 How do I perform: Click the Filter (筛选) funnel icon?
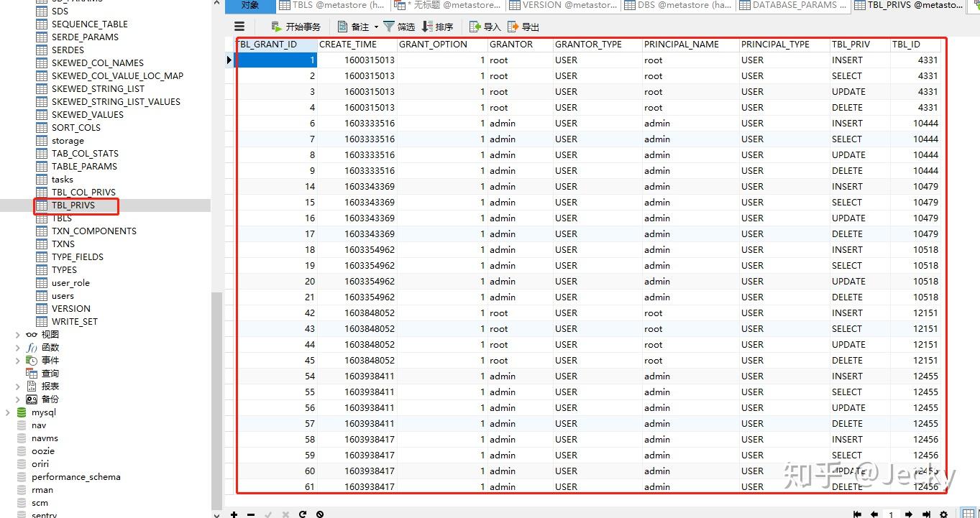pyautogui.click(x=389, y=27)
